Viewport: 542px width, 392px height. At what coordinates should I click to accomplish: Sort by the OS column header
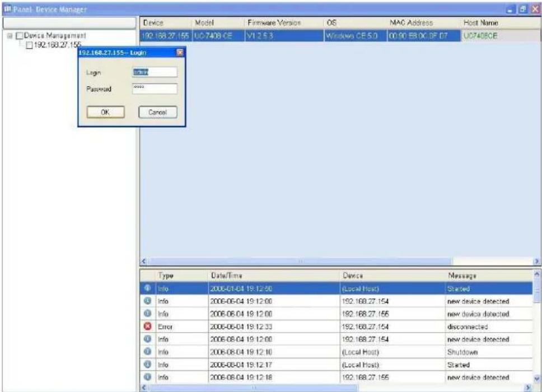[356, 23]
